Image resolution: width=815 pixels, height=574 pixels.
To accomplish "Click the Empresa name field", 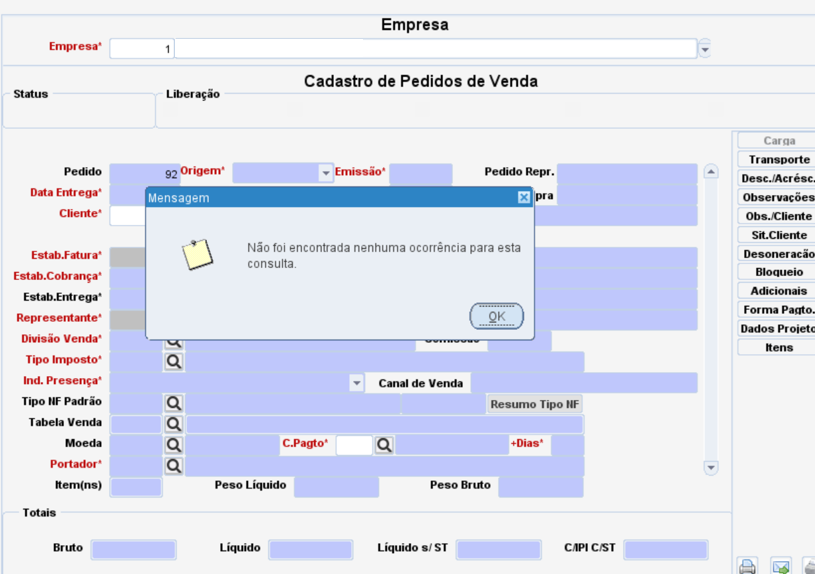I will pos(436,49).
